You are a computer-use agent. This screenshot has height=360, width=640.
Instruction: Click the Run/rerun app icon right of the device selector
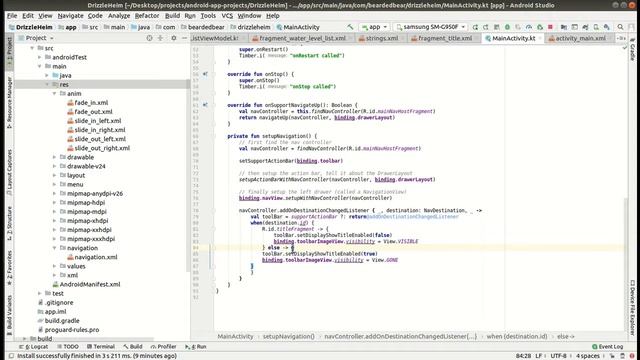click(475, 27)
